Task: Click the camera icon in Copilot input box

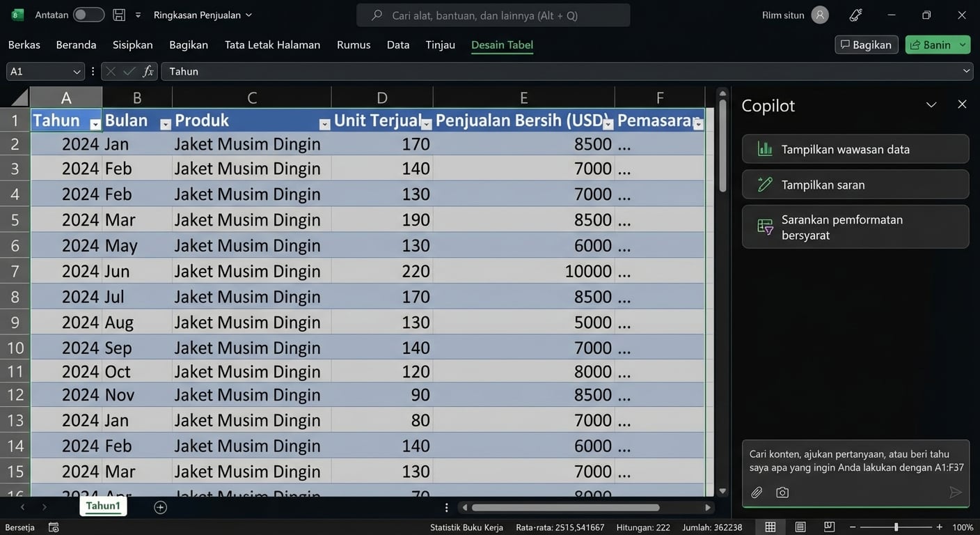Action: tap(782, 492)
